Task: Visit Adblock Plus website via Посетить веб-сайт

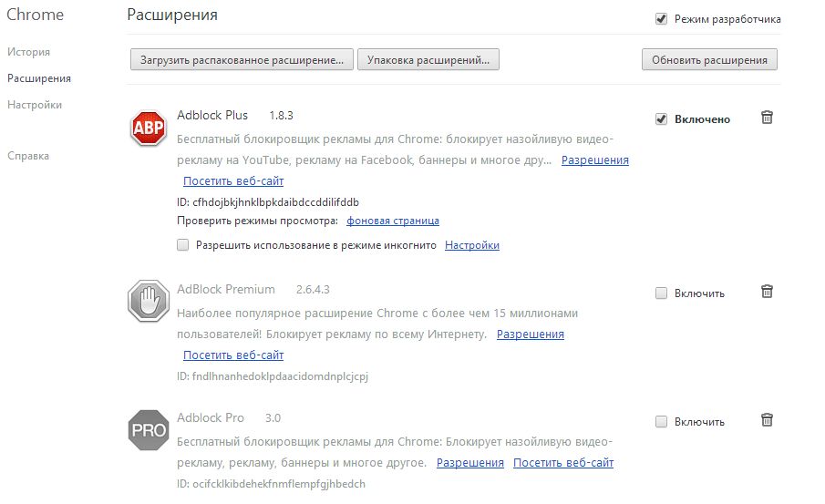Action: coord(233,181)
